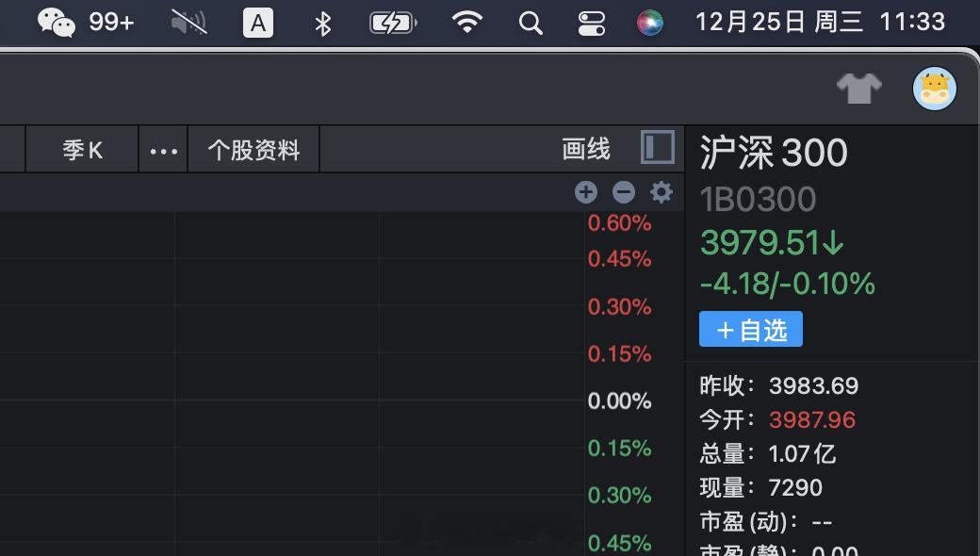The height and width of the screenshot is (556, 980).
Task: Click the 现量 value 7290
Action: click(x=795, y=487)
